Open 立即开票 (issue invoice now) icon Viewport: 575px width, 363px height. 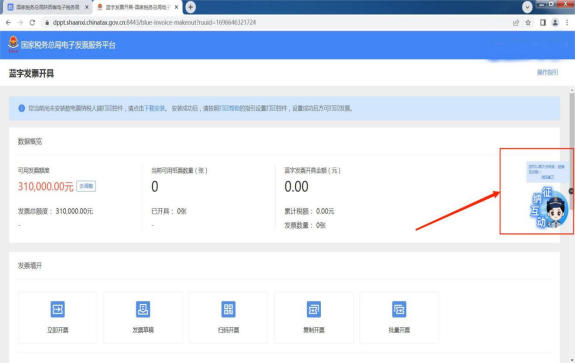point(58,309)
